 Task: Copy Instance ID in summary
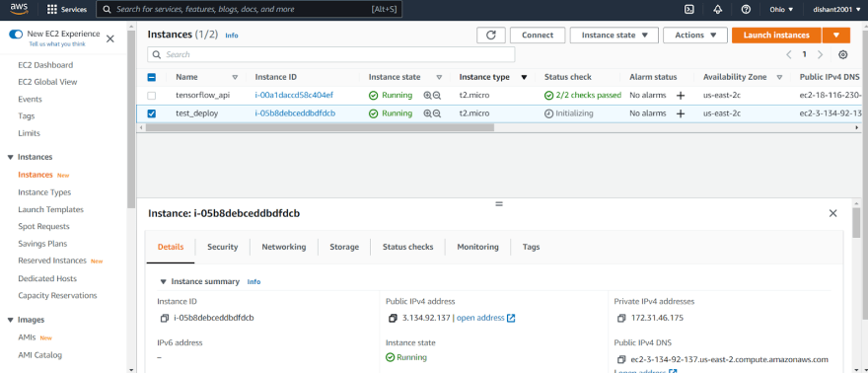coord(164,318)
